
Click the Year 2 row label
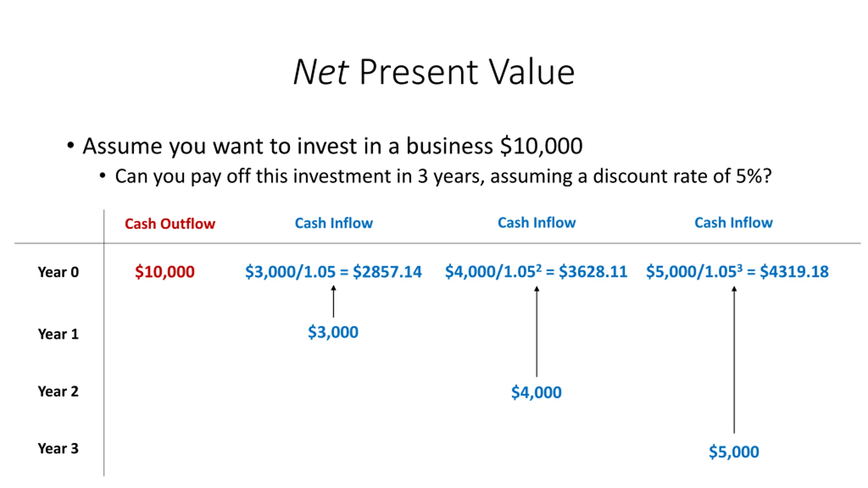click(58, 391)
